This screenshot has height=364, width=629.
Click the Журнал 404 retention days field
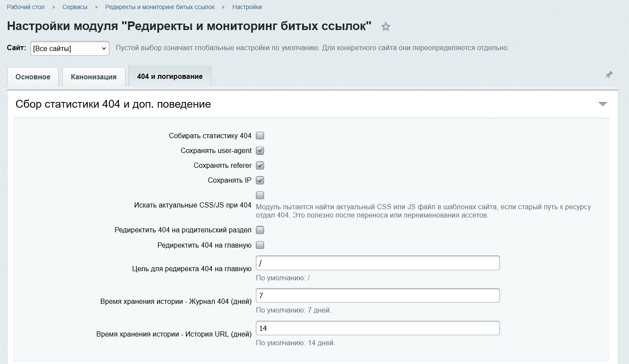pyautogui.click(x=377, y=296)
